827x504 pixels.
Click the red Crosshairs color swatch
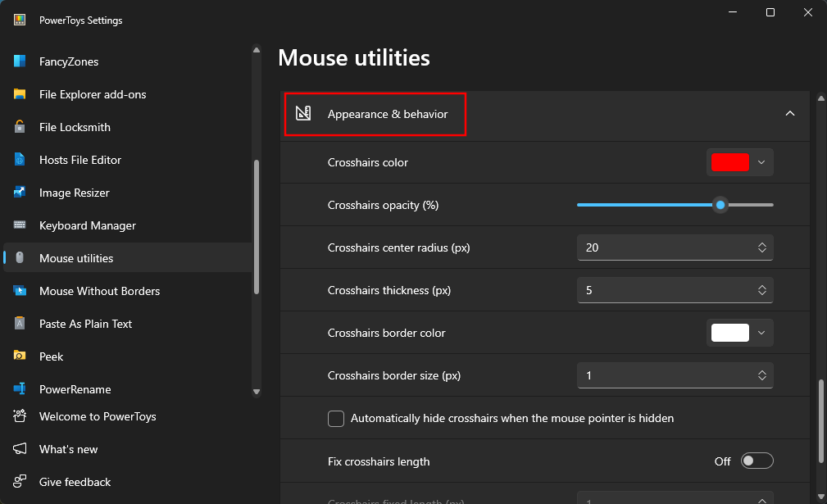[x=730, y=162]
